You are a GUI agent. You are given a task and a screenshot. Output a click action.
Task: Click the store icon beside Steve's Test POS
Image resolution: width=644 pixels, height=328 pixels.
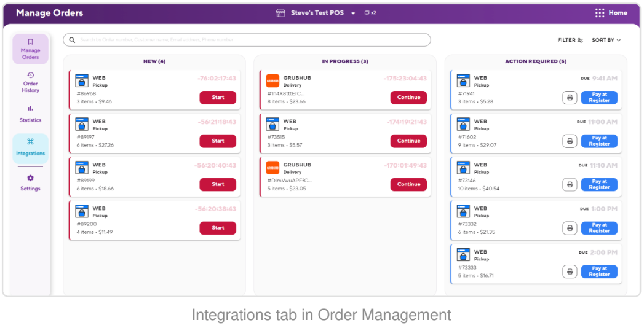click(x=280, y=13)
